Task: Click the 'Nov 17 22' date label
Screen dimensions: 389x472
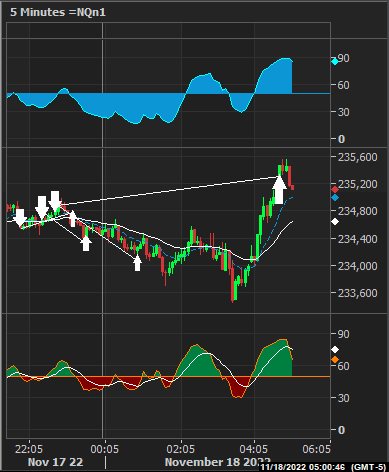Action: [x=55, y=462]
